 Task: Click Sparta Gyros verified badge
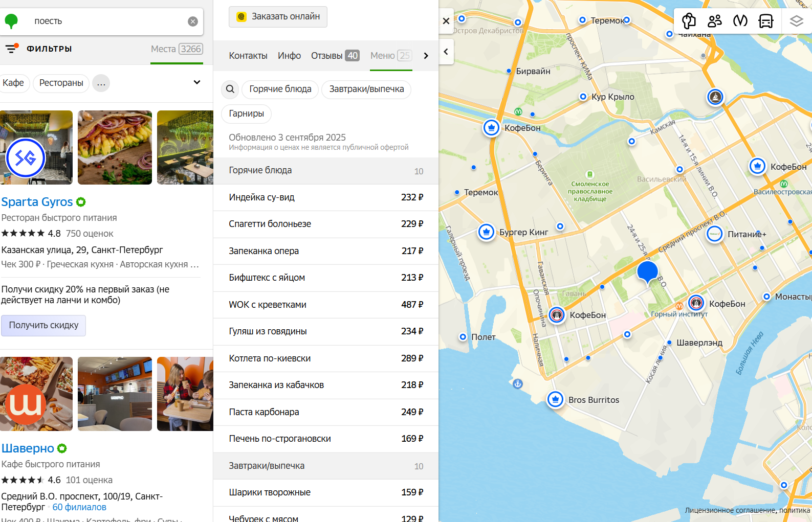coord(81,202)
